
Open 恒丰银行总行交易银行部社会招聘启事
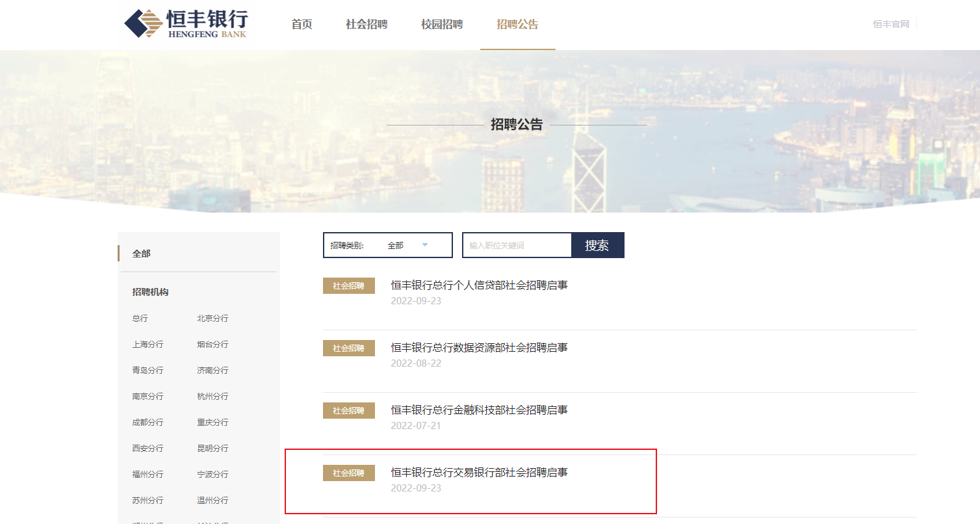(x=479, y=473)
